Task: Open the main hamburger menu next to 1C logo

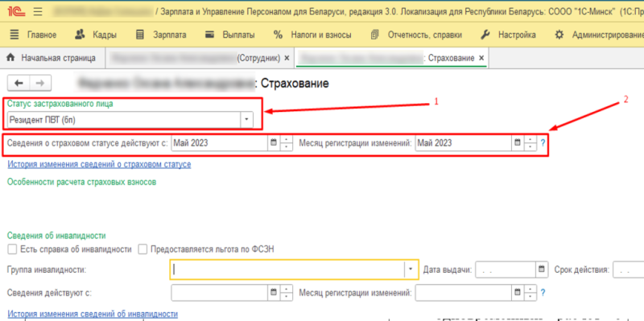Action: (38, 12)
